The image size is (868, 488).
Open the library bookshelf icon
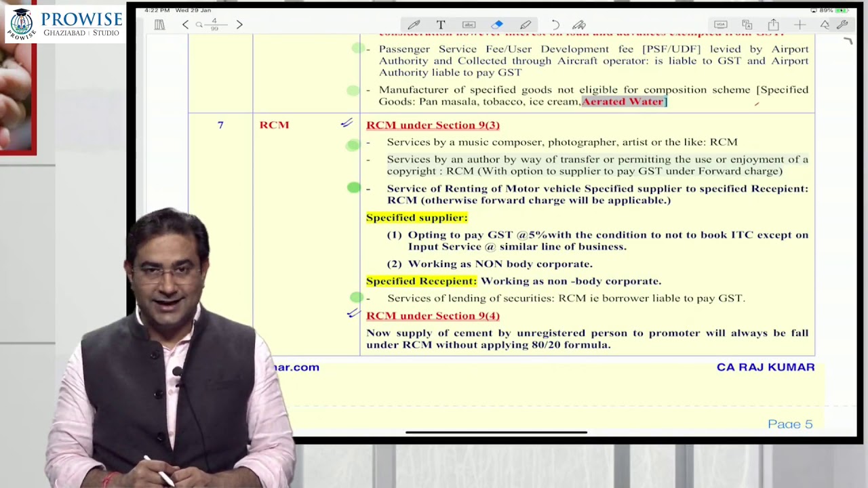pos(159,24)
